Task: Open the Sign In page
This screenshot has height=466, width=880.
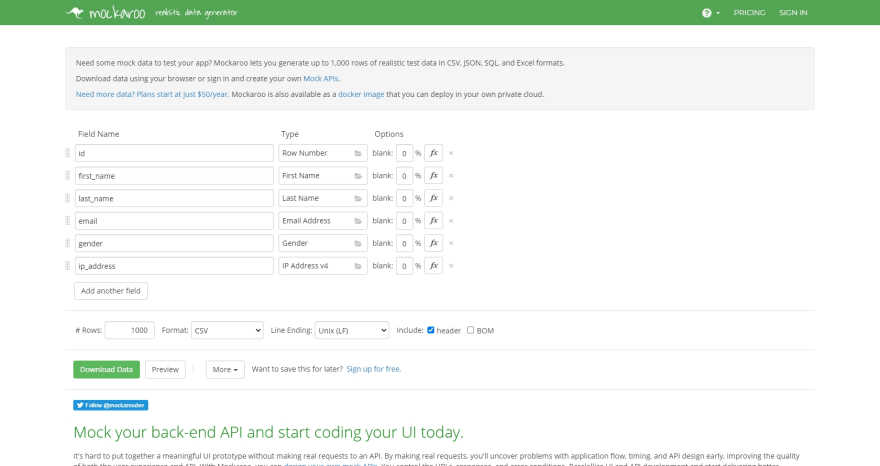Action: [x=793, y=13]
